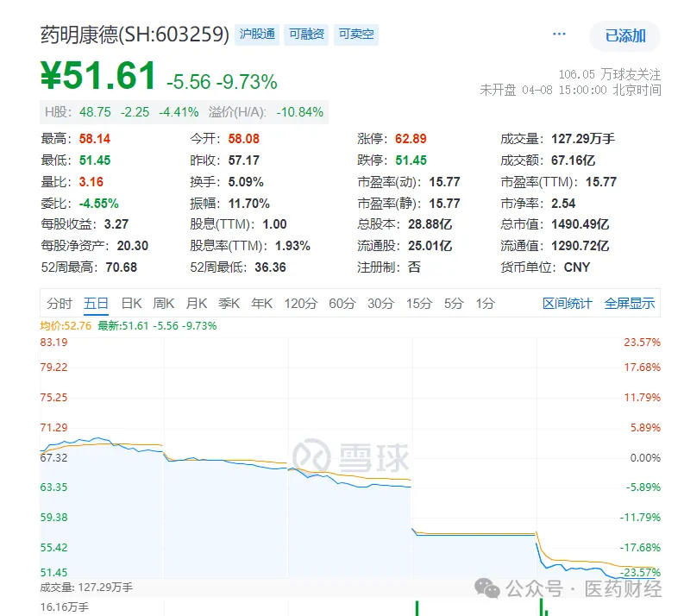Select the 月K monthly chart tab
The image size is (684, 616).
(197, 303)
